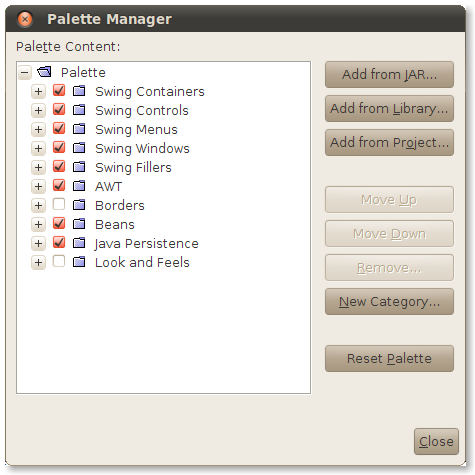Click the Move Down button
Image resolution: width=475 pixels, height=475 pixels.
(x=389, y=234)
